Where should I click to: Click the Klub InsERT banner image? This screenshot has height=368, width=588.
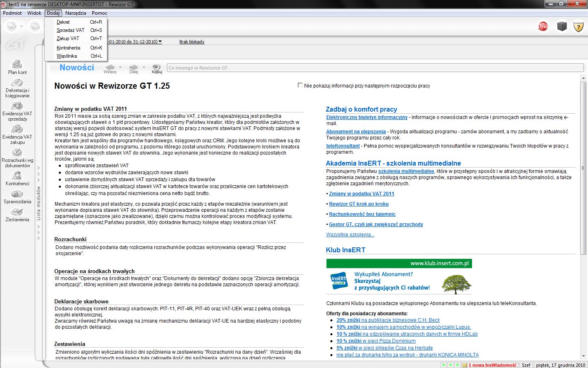[399, 276]
